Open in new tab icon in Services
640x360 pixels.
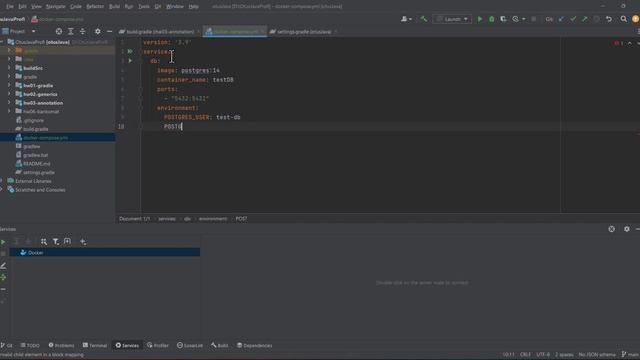[x=67, y=242]
